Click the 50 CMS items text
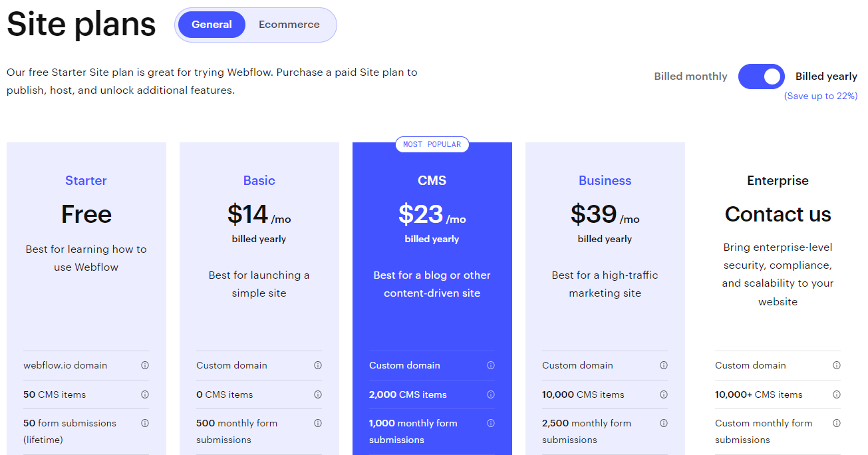Image resolution: width=868 pixels, height=455 pixels. coord(55,394)
